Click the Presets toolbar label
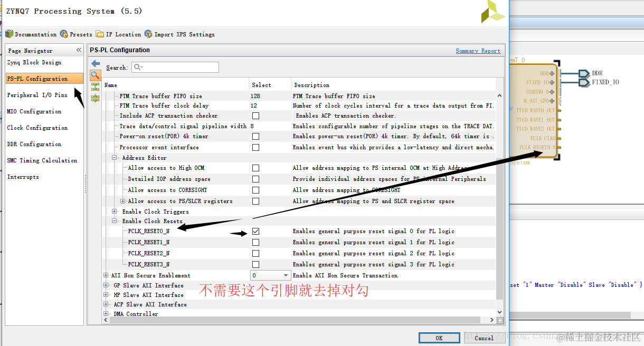 coord(81,34)
